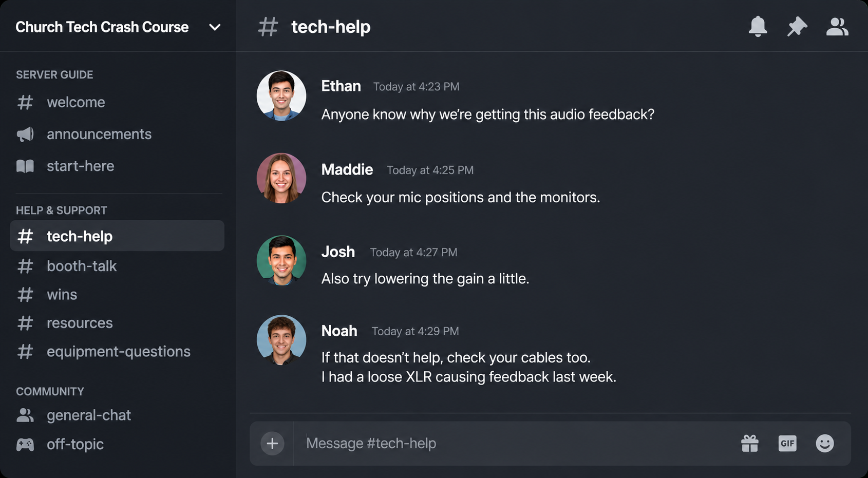Collapse the SERVER GUIDE category

tap(54, 74)
